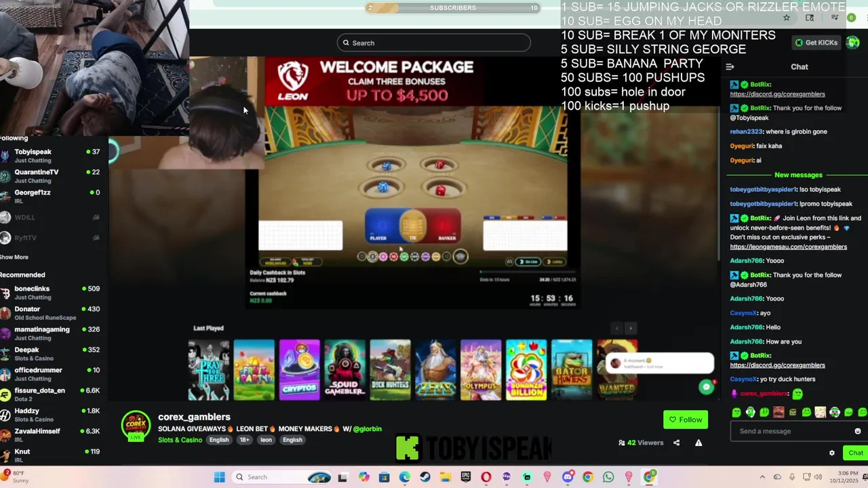
Task: Click the 18+ stream tag
Action: [x=244, y=440]
